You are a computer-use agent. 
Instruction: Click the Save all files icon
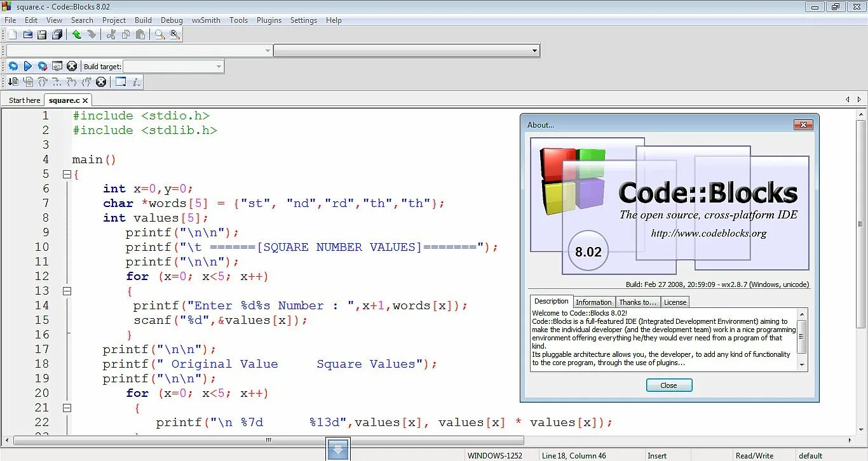pos(57,35)
